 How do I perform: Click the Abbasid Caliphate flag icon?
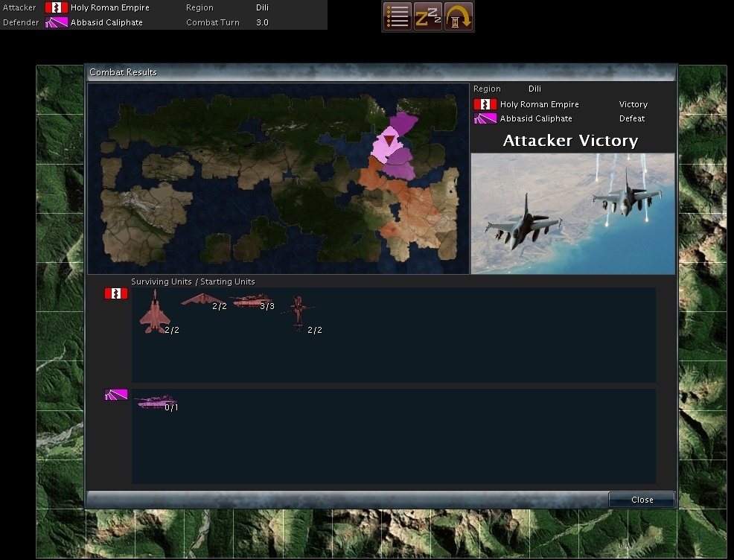point(115,394)
